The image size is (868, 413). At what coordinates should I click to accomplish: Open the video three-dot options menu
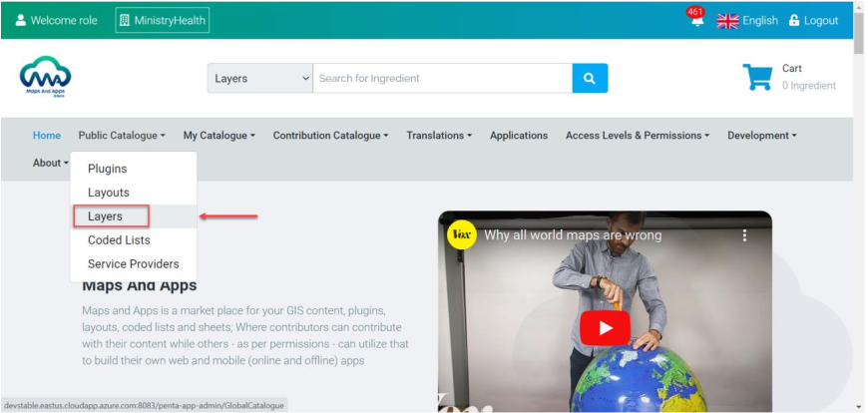tap(744, 235)
